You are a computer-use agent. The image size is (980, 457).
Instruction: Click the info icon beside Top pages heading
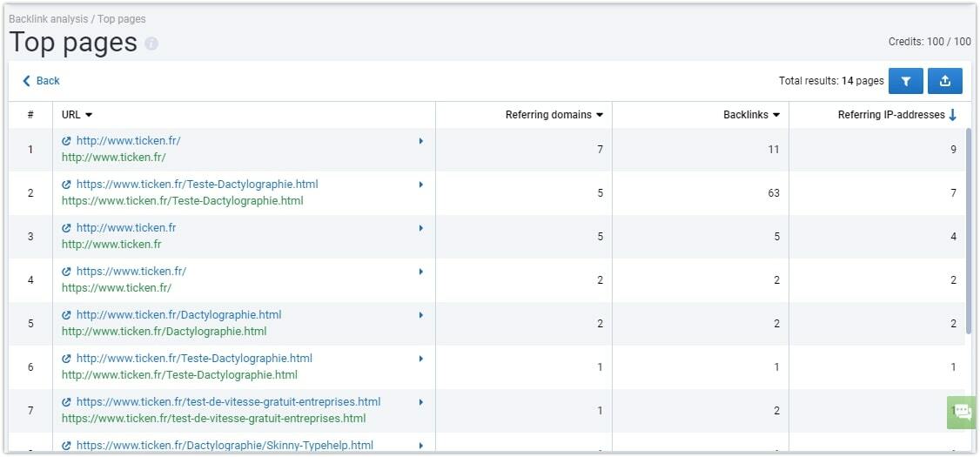(x=151, y=44)
